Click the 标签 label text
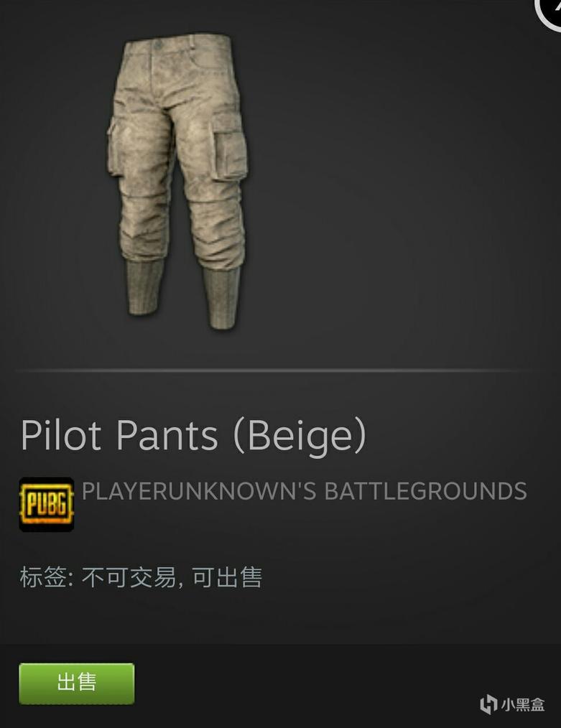 pyautogui.click(x=43, y=577)
